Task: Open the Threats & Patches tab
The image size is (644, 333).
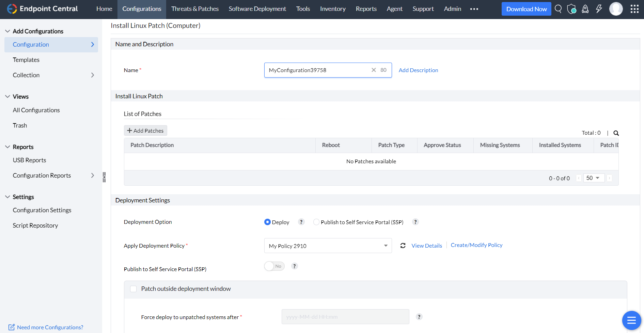Action: (x=195, y=9)
